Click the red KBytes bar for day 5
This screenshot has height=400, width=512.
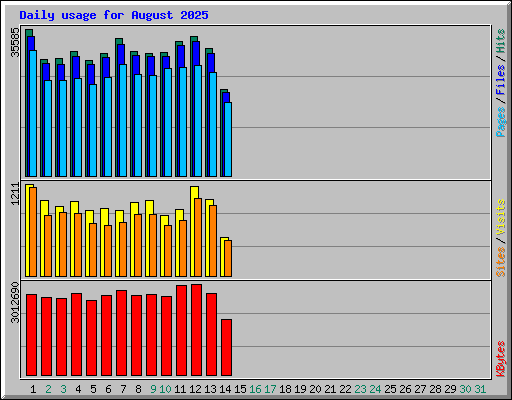pyautogui.click(x=91, y=338)
